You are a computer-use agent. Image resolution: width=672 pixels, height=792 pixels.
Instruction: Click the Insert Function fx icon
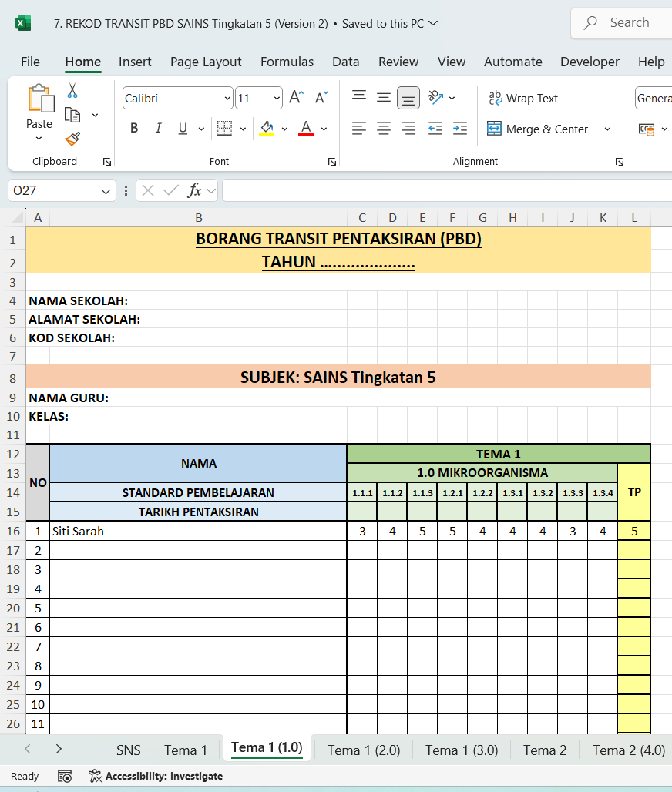click(x=195, y=190)
